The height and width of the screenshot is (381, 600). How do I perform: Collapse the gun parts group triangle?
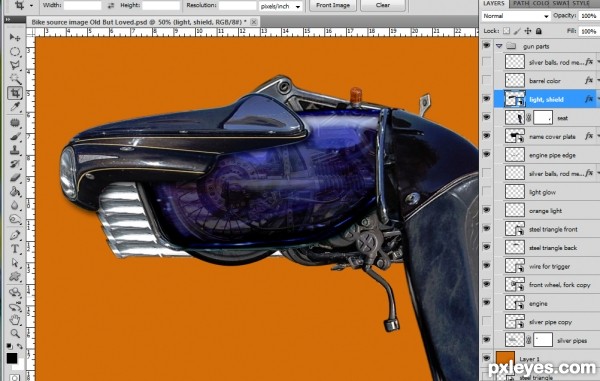[499, 46]
